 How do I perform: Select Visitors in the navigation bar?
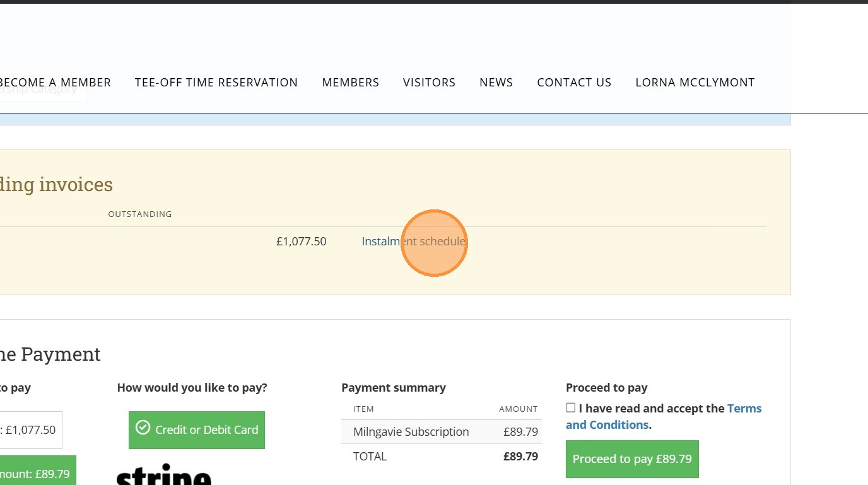point(429,83)
